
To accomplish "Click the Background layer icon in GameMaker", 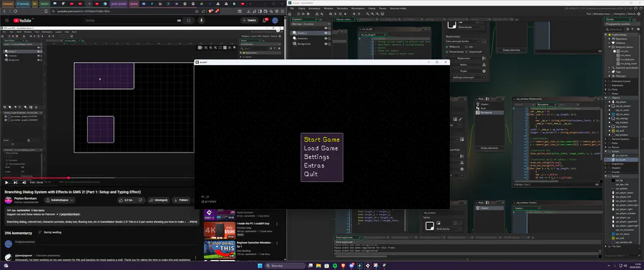I will pos(295,44).
